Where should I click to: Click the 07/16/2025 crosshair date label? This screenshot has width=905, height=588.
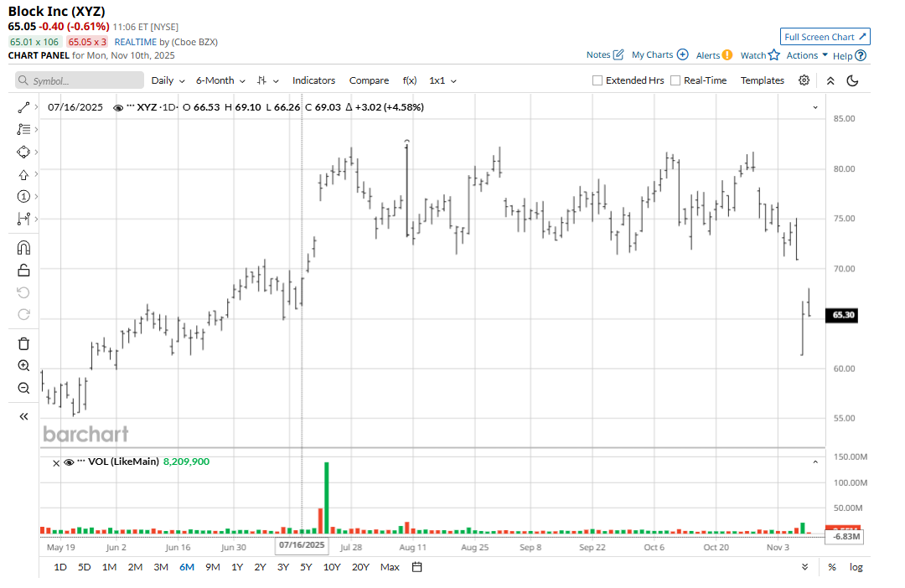tap(302, 545)
